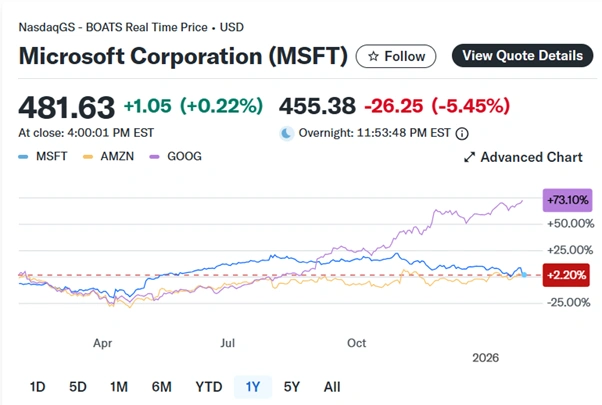The width and height of the screenshot is (602, 405).
Task: View the 5Y chart range
Action: (292, 386)
